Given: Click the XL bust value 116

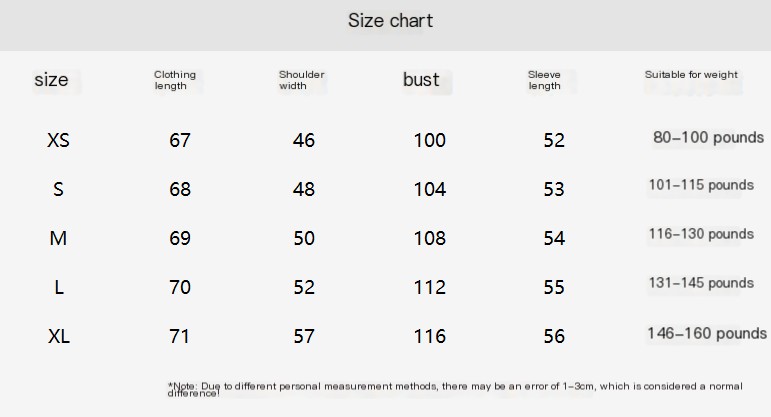Looking at the screenshot, I should [x=430, y=336].
